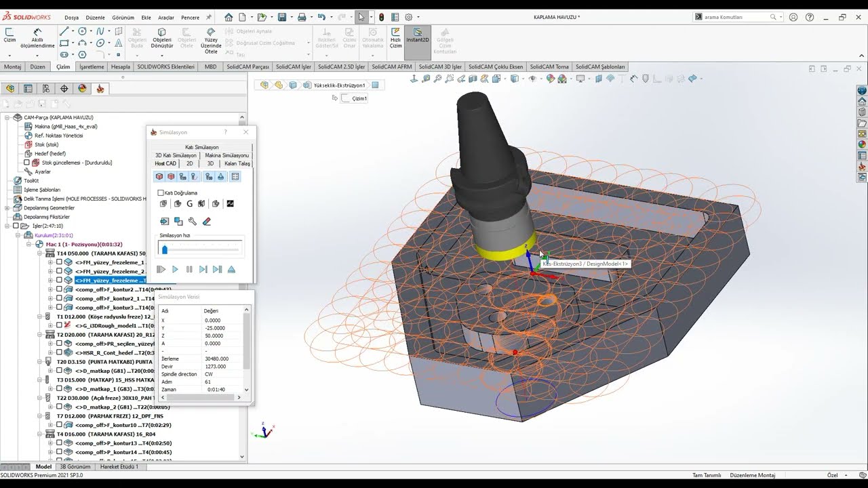Click the Simülasyon Verisi horizontal scrollbar
This screenshot has width=868, height=488.
pyautogui.click(x=200, y=398)
